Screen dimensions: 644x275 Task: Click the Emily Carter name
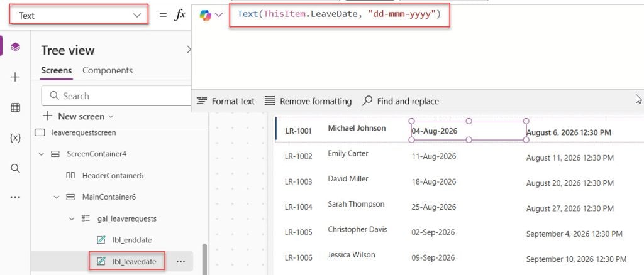tap(348, 153)
